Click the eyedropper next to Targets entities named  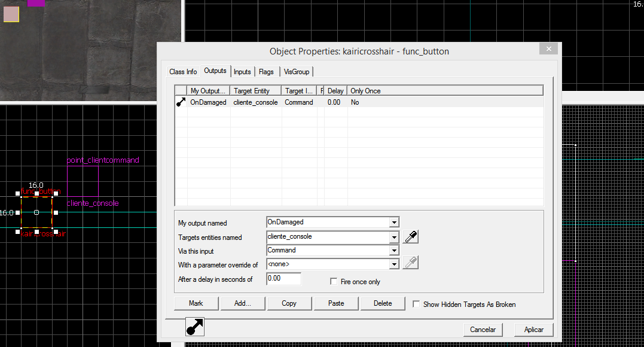point(410,237)
